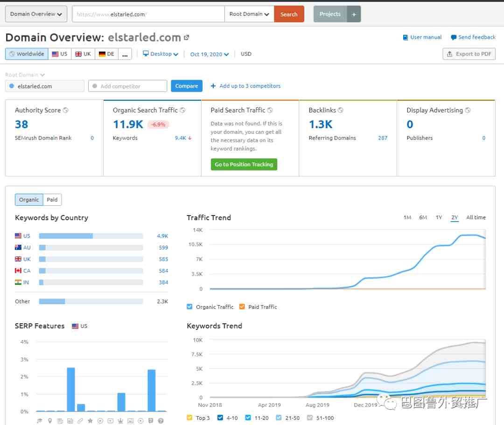Click the User manual book icon
This screenshot has height=425, width=504.
406,37
